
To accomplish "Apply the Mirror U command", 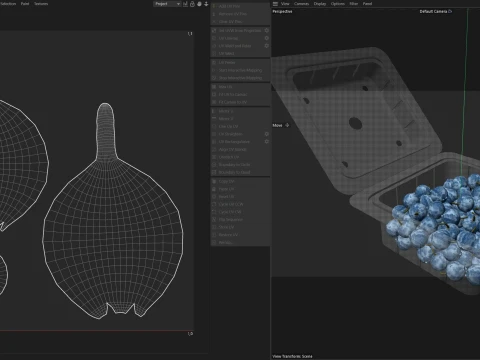I will click(240, 111).
